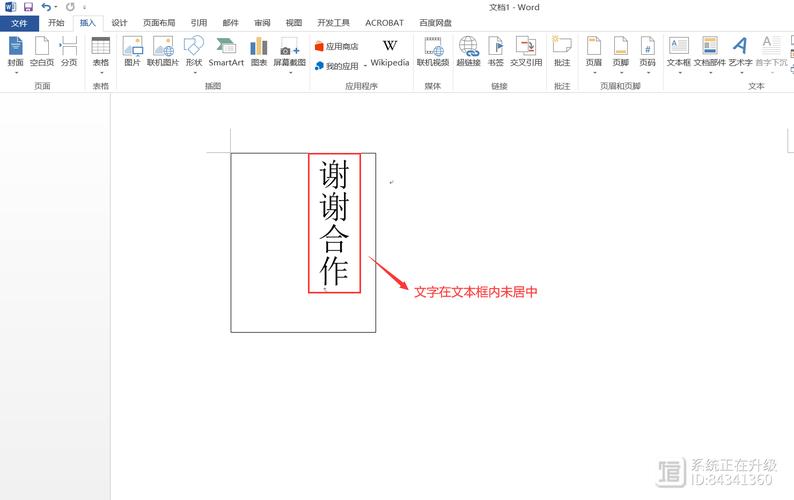Insert online pictures (联机图片)
The height and width of the screenshot is (500, 794).
[163, 52]
